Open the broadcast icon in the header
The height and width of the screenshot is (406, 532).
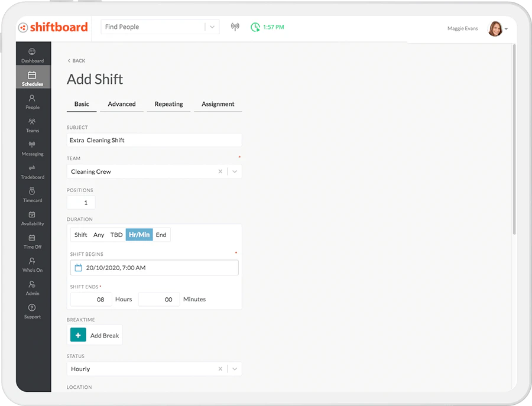click(x=235, y=27)
